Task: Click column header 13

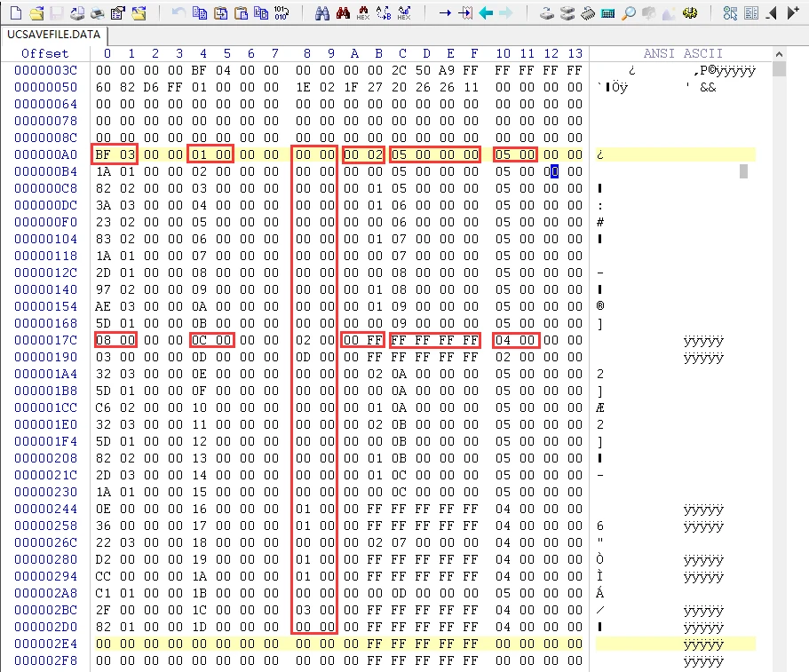Action: coord(575,53)
